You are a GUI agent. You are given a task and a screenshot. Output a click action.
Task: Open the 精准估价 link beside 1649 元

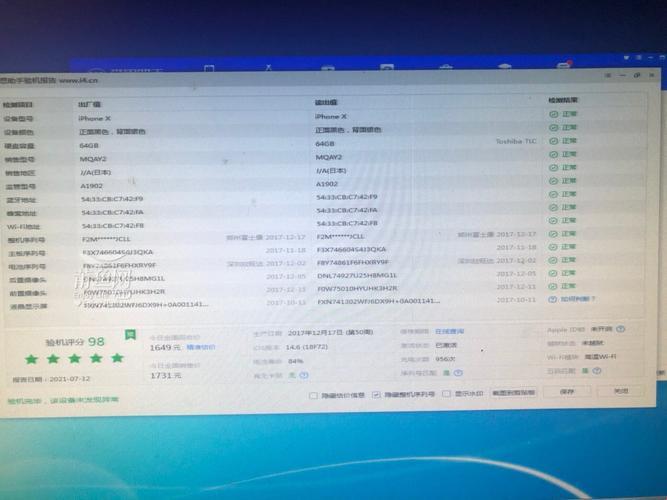[x=201, y=347]
